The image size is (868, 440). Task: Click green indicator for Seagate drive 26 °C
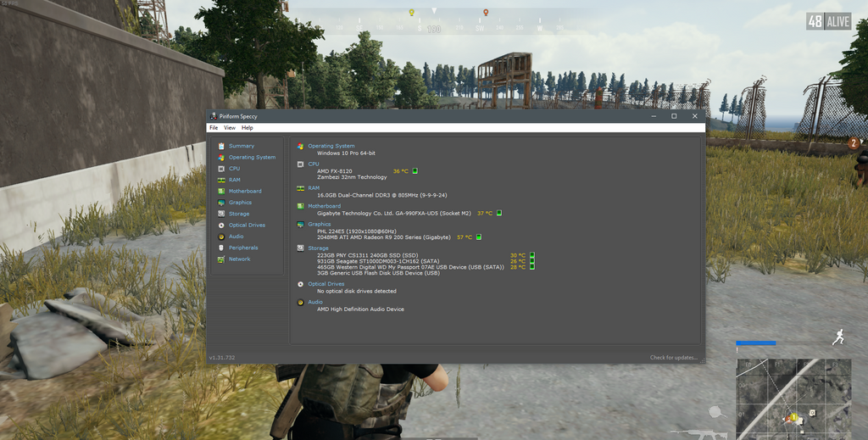tap(532, 261)
